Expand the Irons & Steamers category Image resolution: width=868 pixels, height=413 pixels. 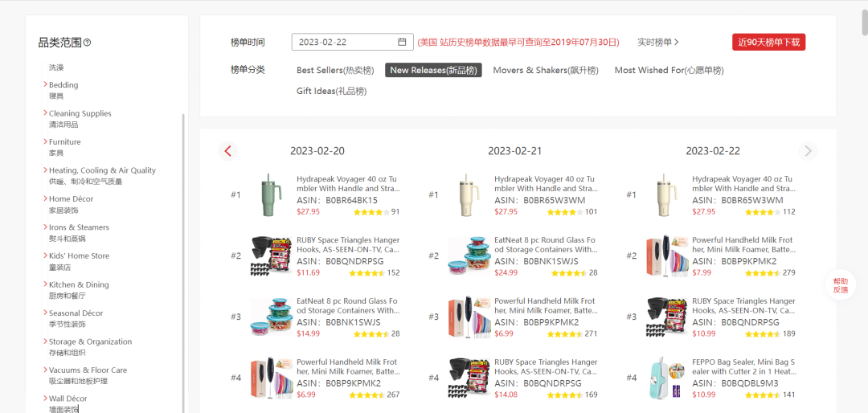click(45, 227)
